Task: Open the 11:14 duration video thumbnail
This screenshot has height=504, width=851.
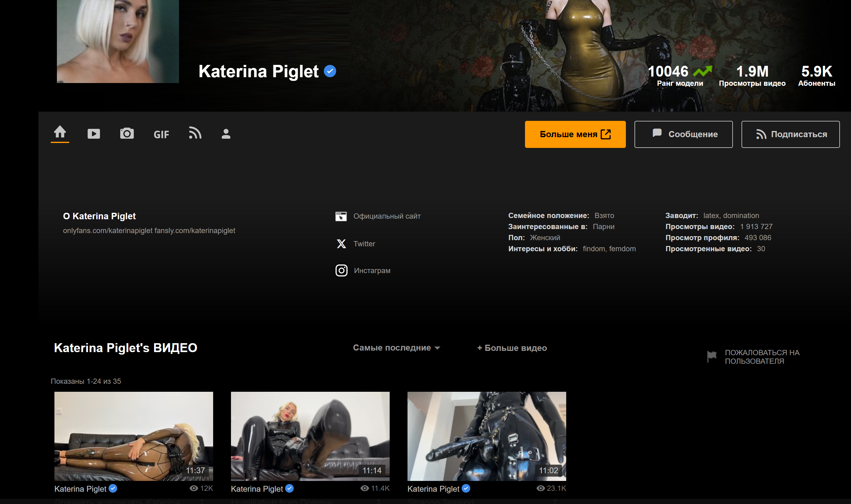Action: [310, 436]
